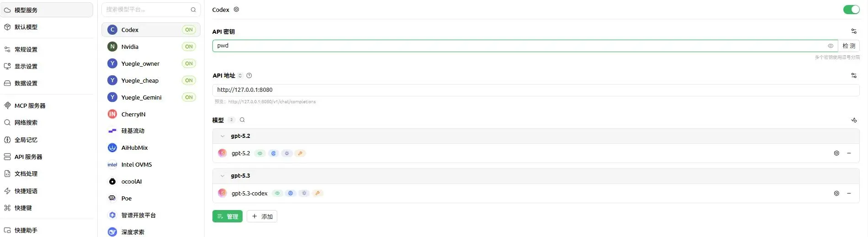Image resolution: width=868 pixels, height=237 pixels.
Task: Open settings gear for gpt-5.2 model
Action: point(836,153)
